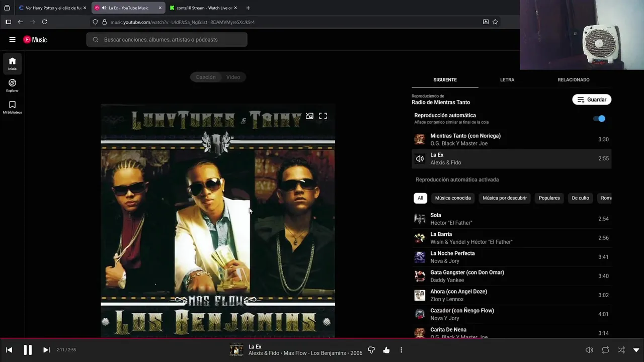Open the LETRA tab

click(x=507, y=80)
